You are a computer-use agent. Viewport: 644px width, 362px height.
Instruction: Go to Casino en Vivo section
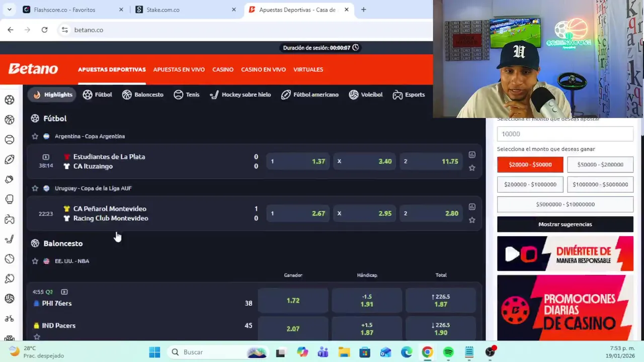click(x=263, y=69)
